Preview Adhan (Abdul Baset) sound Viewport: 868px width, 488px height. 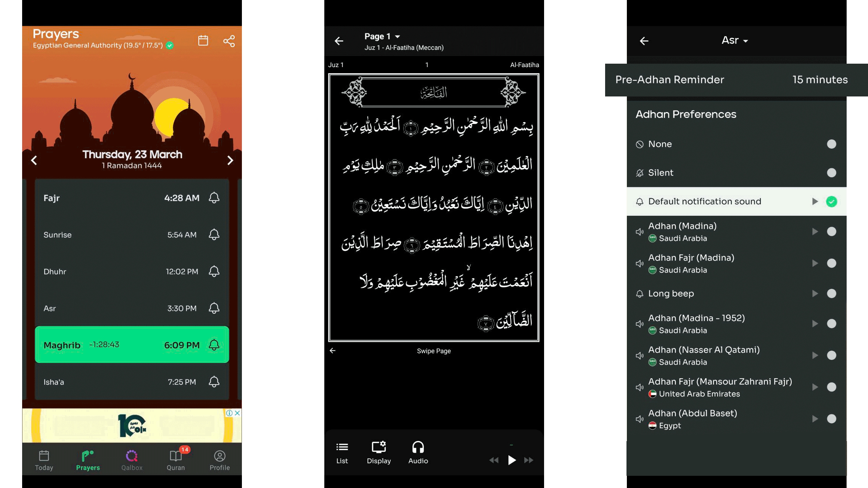coord(815,419)
